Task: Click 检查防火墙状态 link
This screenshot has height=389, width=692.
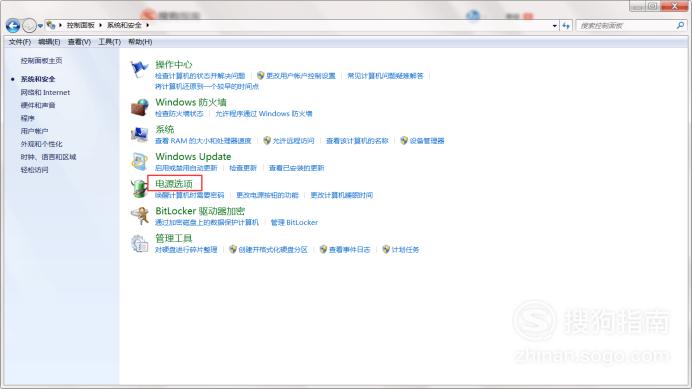Action: tap(179, 114)
